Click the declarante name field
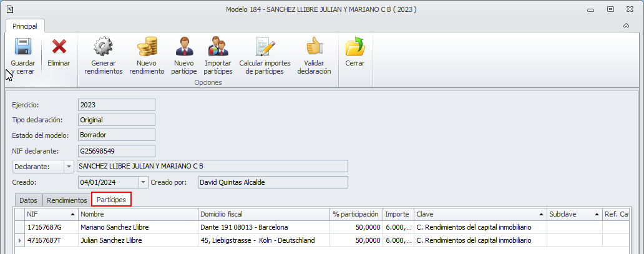The height and width of the screenshot is (254, 644). point(212,167)
